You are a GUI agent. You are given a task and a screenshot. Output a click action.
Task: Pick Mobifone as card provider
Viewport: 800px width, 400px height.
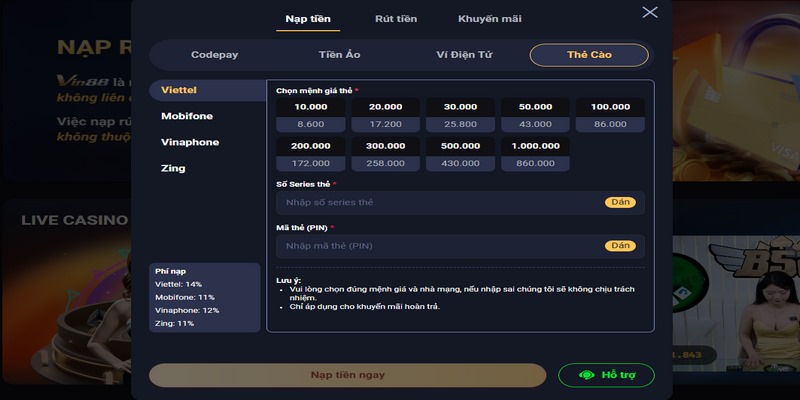tap(187, 116)
